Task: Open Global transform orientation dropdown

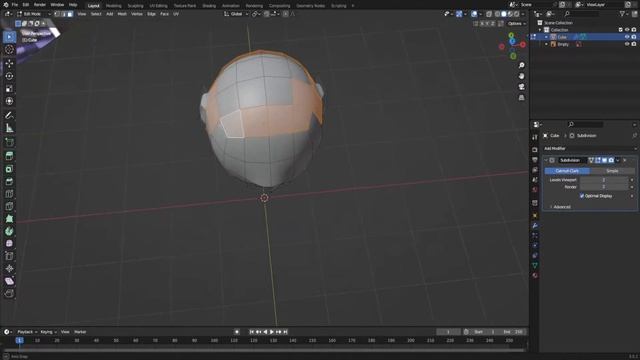Action: (x=236, y=14)
